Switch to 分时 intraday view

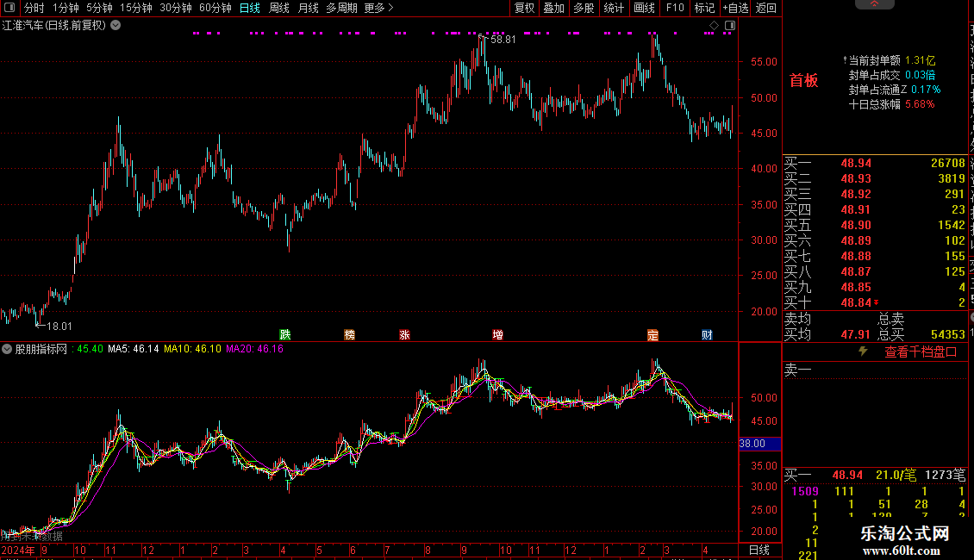(34, 8)
